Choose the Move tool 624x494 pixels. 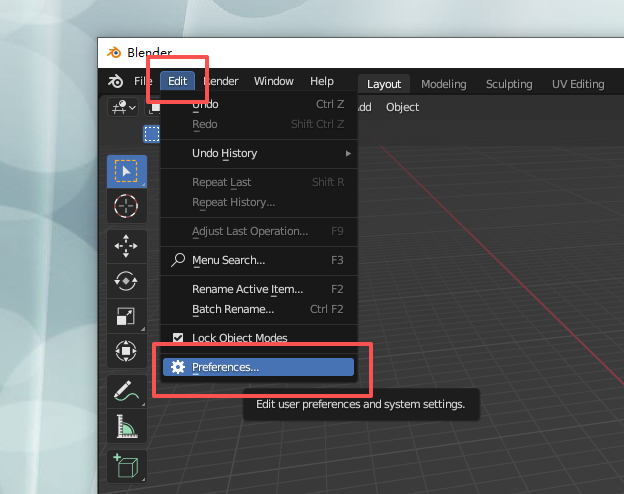click(x=126, y=246)
